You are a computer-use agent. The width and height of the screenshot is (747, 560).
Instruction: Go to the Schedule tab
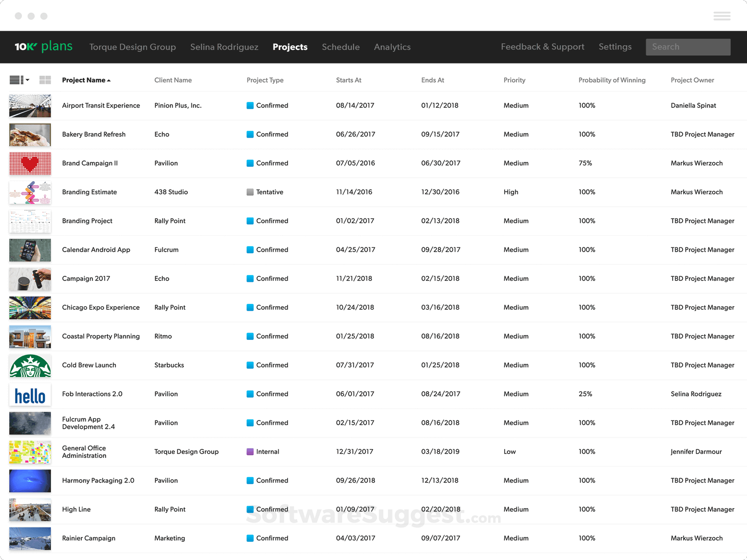click(x=341, y=47)
